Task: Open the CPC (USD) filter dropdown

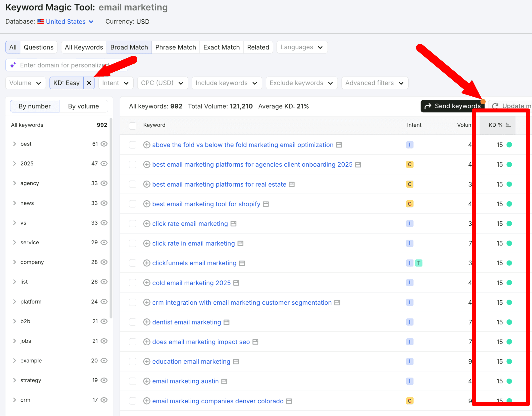Action: pyautogui.click(x=162, y=83)
